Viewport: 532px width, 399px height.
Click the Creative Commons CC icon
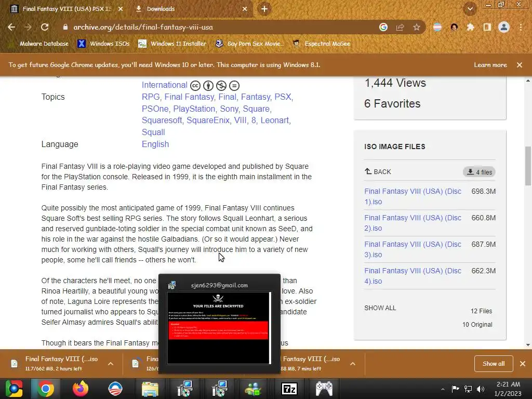click(x=195, y=86)
